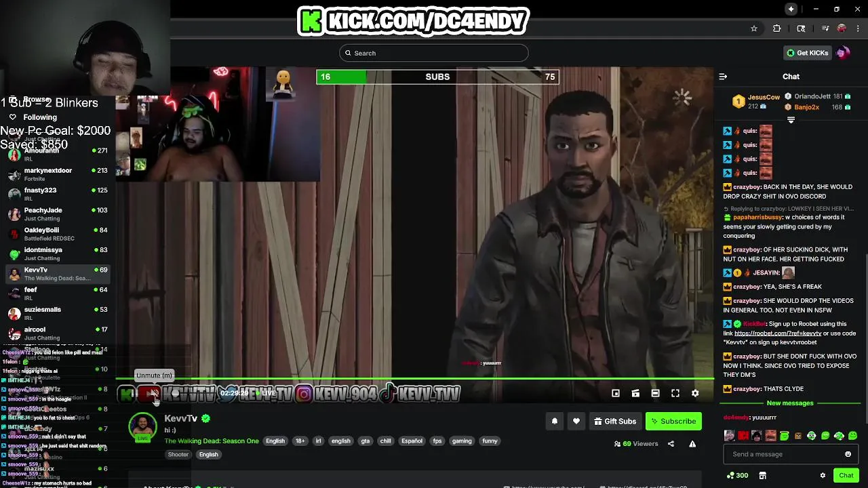
Task: Open the chat shop icon
Action: pos(762,476)
